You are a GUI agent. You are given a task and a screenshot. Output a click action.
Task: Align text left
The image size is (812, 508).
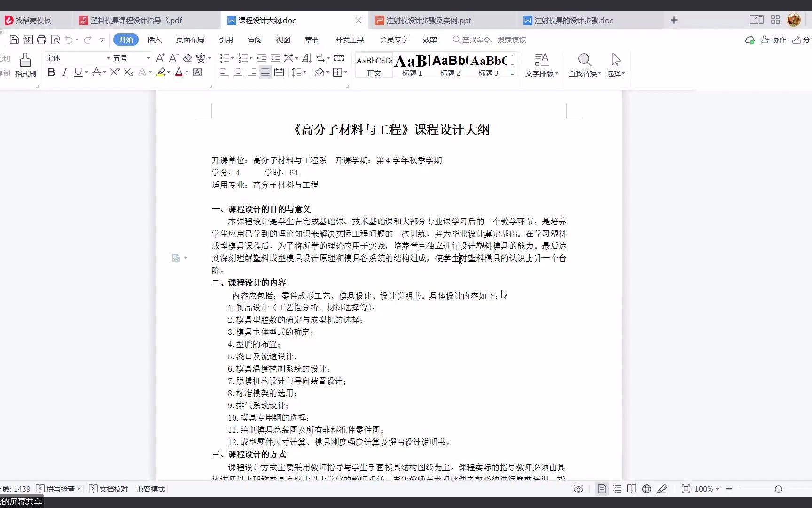point(225,72)
